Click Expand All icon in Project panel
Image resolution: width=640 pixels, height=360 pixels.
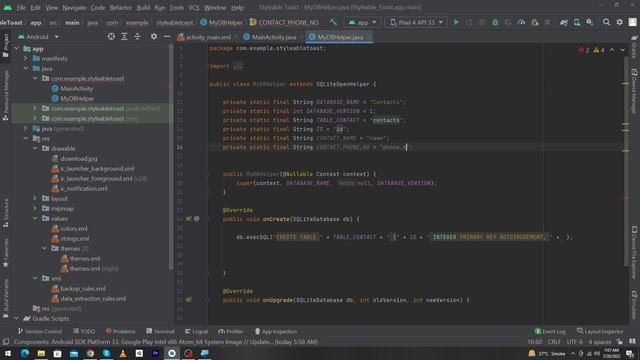pyautogui.click(x=124, y=36)
